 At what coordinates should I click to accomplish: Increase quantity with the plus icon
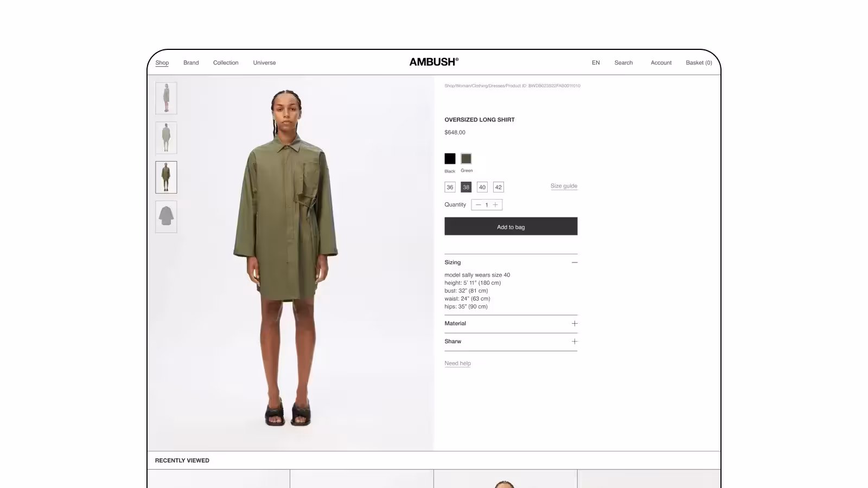coord(495,205)
